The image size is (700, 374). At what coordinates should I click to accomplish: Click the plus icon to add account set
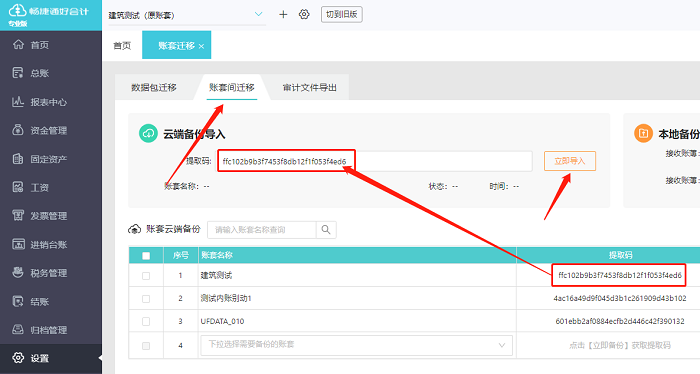pos(283,14)
